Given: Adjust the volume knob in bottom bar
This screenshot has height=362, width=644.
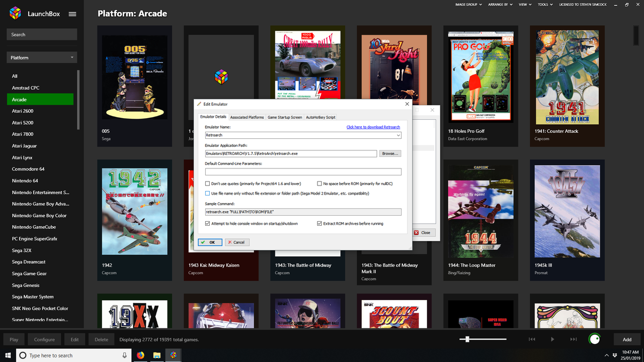Looking at the screenshot, I should coord(595,339).
